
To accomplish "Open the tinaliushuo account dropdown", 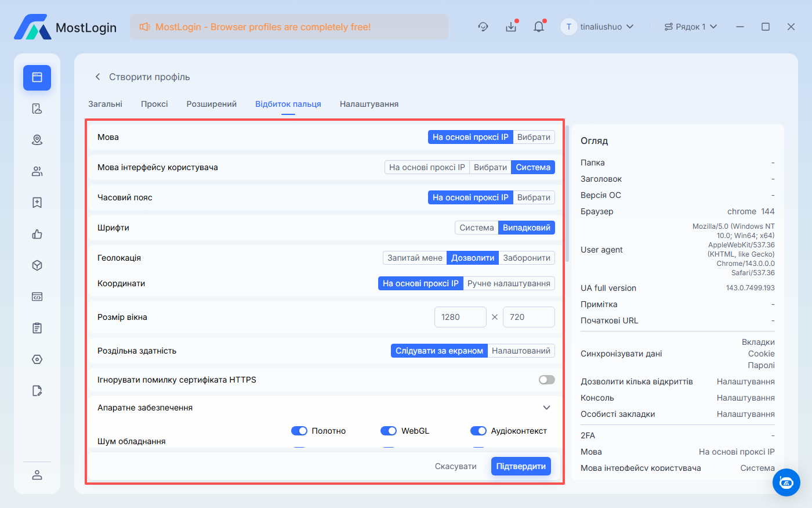I will pyautogui.click(x=597, y=27).
